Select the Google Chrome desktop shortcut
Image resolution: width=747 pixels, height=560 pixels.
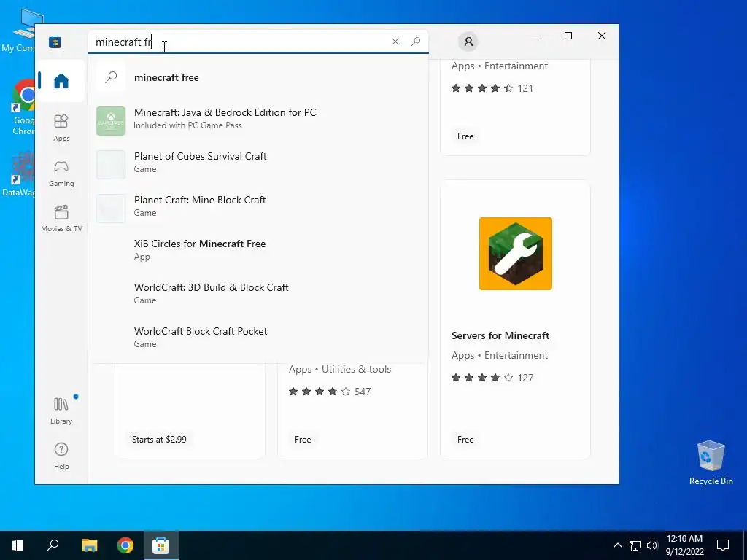[23, 109]
